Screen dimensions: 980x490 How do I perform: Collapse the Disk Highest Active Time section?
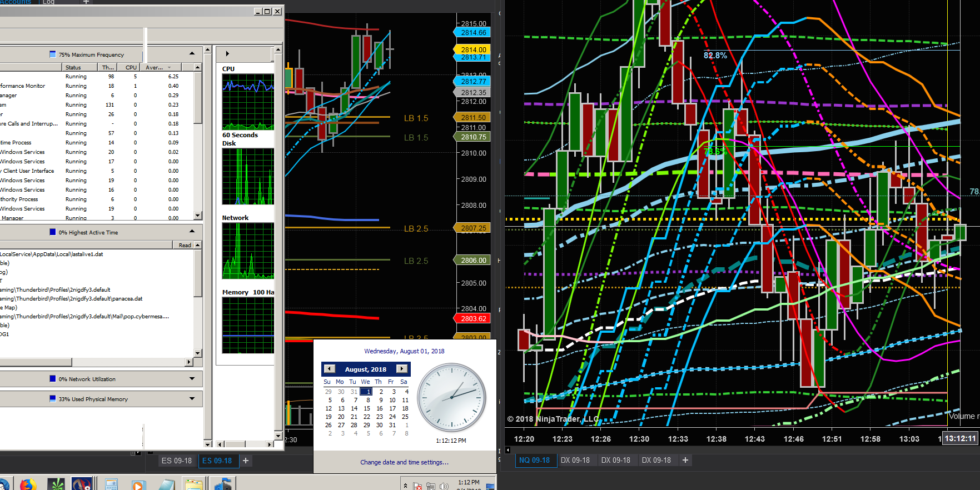click(192, 231)
